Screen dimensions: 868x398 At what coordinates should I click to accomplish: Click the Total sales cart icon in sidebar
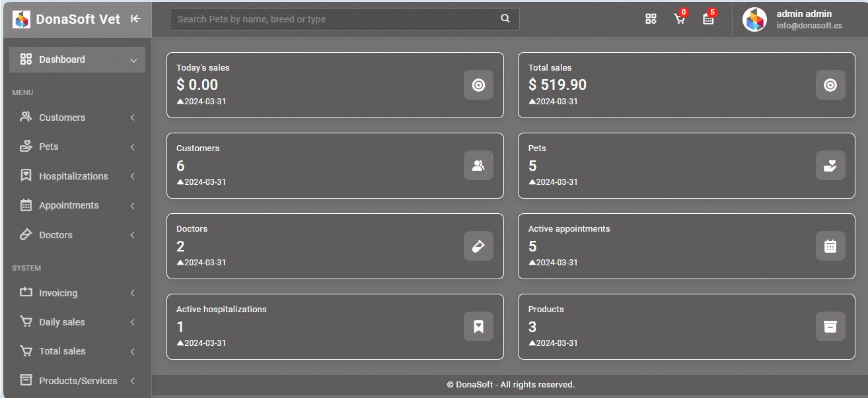pyautogui.click(x=26, y=350)
